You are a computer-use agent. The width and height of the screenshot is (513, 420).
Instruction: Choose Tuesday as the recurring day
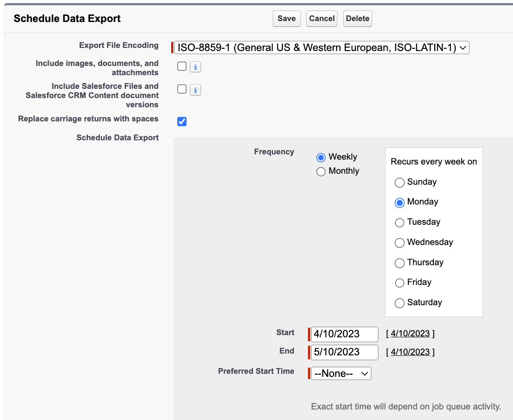pos(399,223)
